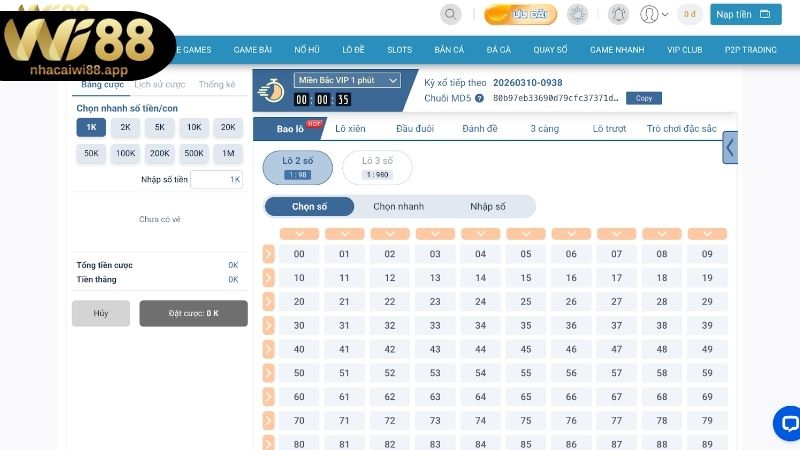Open the Thống kê tab
This screenshot has height=450, width=800.
tap(217, 84)
